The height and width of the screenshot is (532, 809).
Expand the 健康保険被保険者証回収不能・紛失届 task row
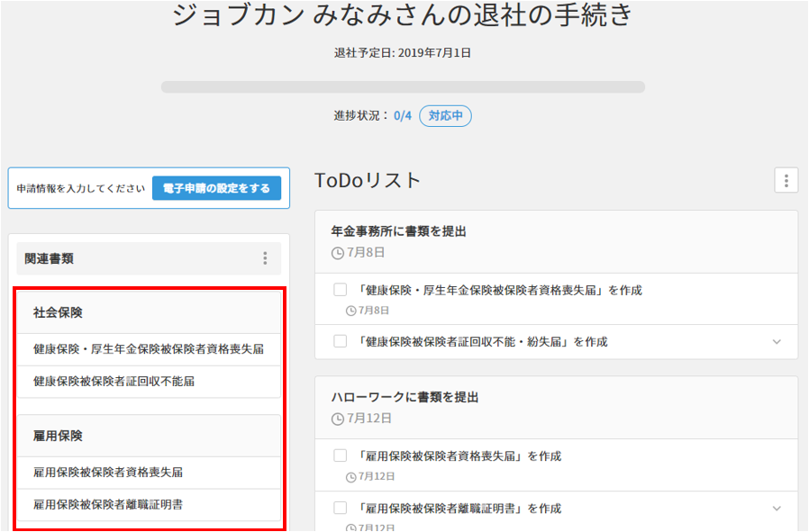pos(777,342)
